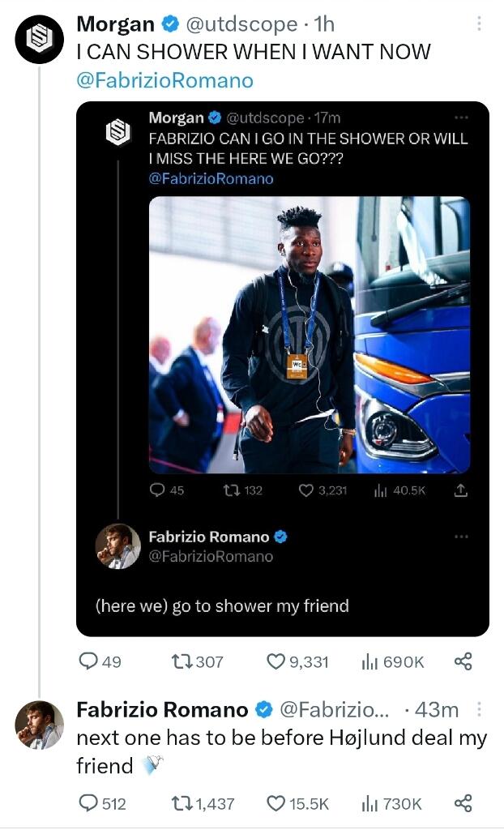Open more options menu on Morgan's tweet

[478, 24]
